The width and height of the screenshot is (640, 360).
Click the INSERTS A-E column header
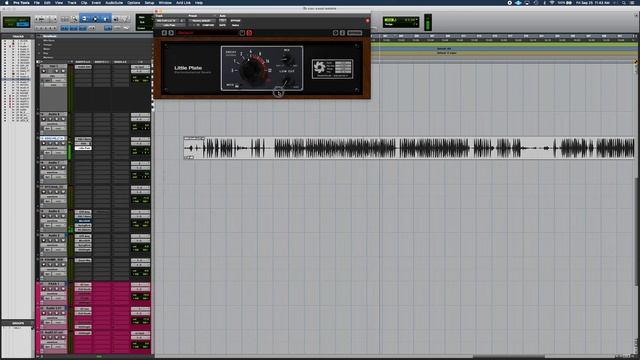pos(82,62)
